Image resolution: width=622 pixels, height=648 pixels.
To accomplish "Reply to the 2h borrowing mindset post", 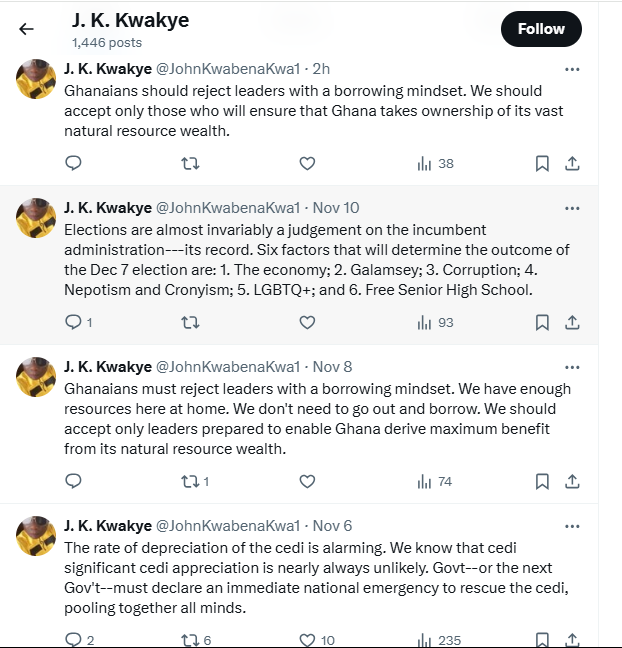I will [73, 164].
